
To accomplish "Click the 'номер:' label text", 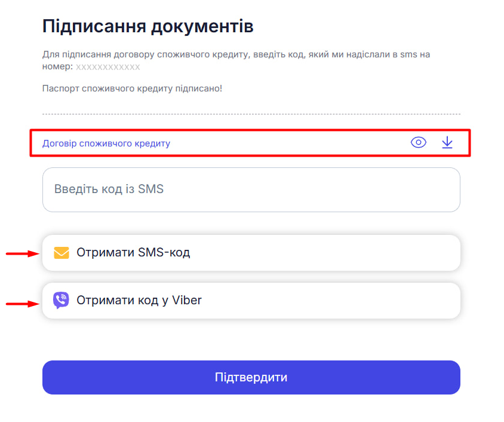I will click(x=57, y=67).
